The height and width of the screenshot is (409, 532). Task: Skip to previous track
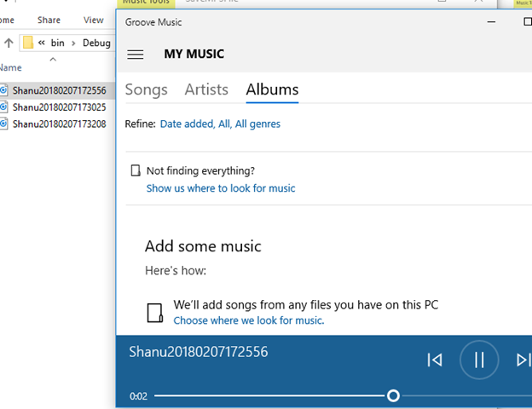(x=435, y=360)
